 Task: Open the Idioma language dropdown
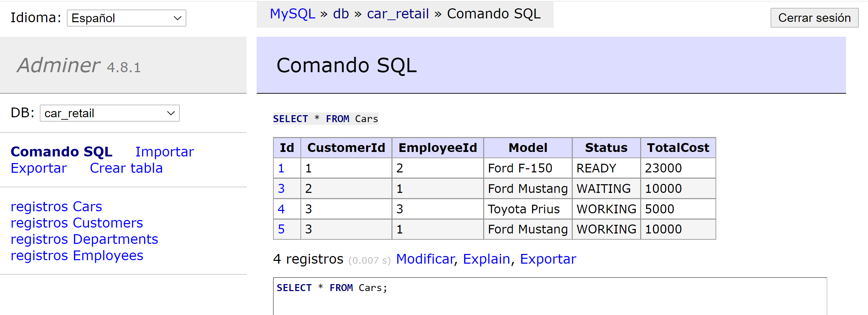[126, 18]
